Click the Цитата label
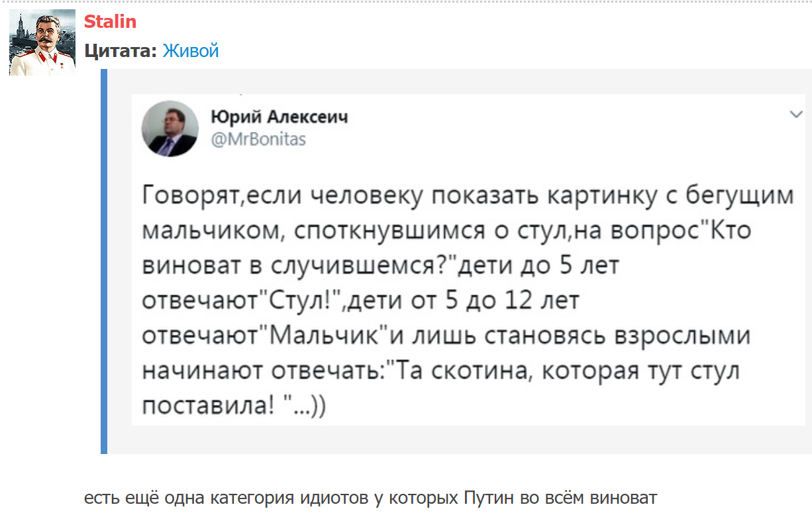The image size is (812, 521). 120,50
